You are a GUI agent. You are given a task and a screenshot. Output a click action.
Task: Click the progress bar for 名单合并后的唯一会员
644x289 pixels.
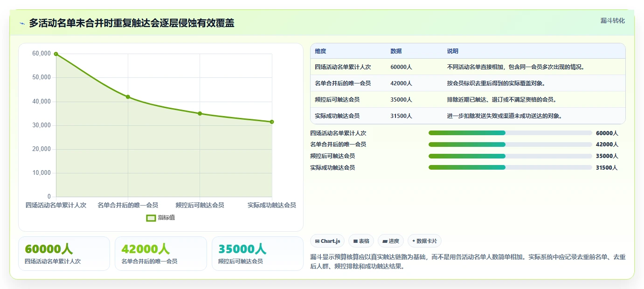(x=510, y=144)
